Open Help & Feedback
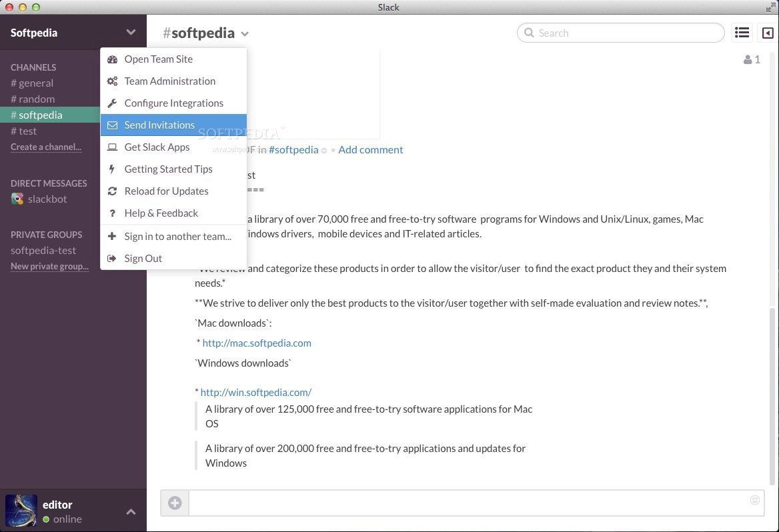The width and height of the screenshot is (779, 532). tap(173, 213)
